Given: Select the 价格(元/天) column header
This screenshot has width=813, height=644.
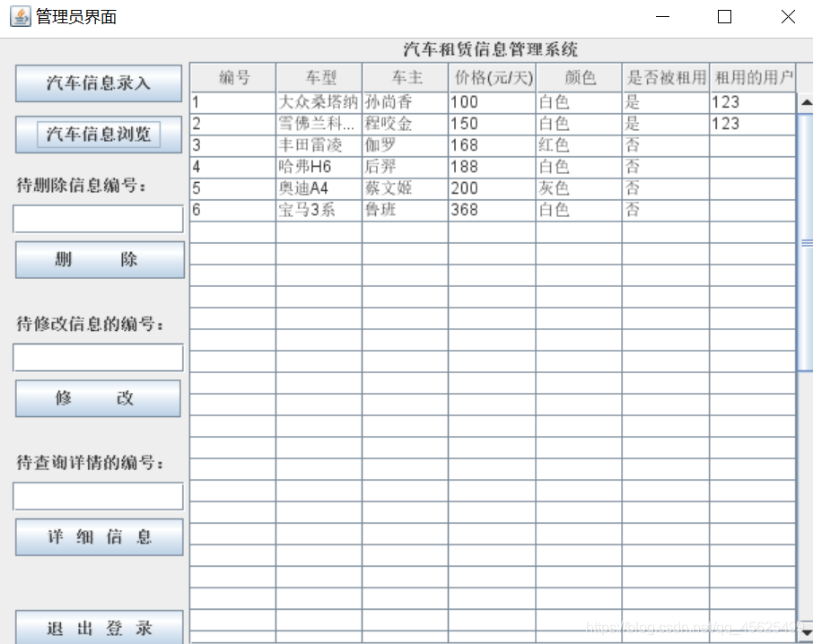Looking at the screenshot, I should [x=493, y=78].
